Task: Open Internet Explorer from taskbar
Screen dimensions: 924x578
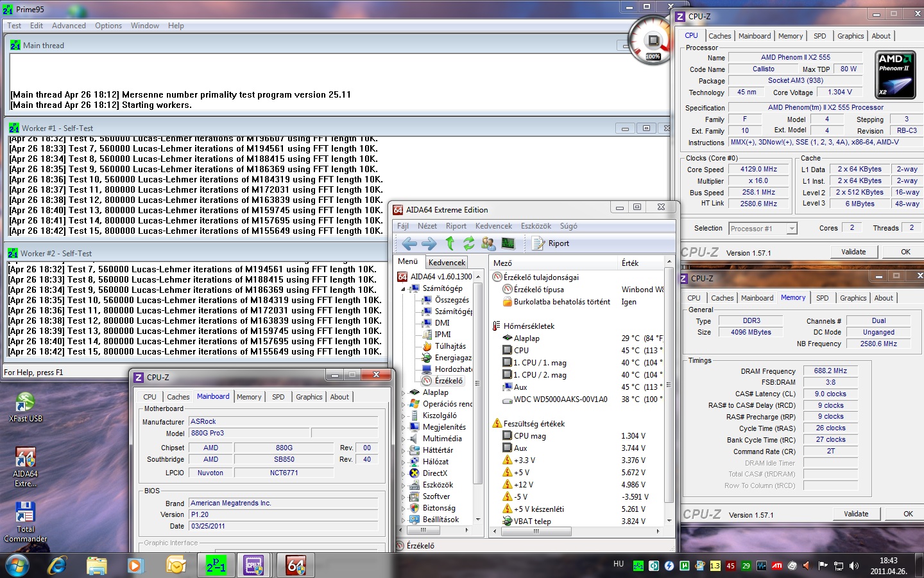Action: tap(58, 566)
